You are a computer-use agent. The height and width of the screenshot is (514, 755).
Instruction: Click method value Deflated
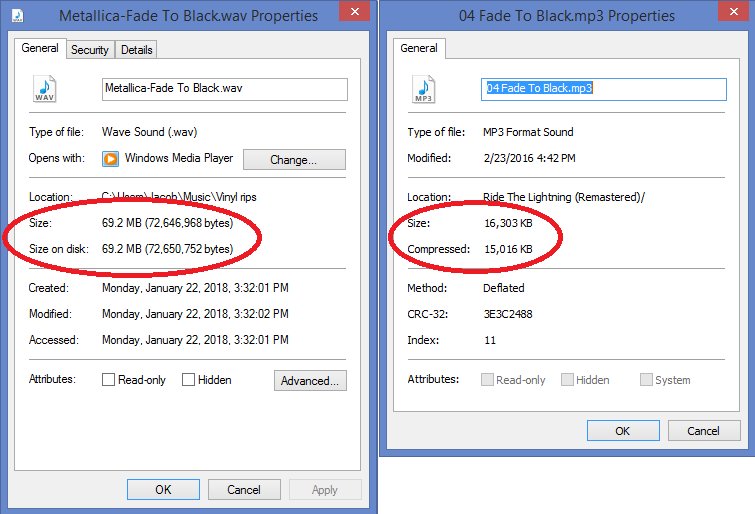(504, 288)
